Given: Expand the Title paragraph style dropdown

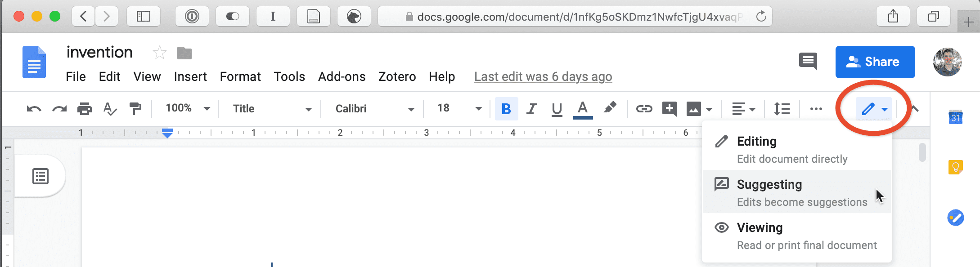Looking at the screenshot, I should [272, 109].
